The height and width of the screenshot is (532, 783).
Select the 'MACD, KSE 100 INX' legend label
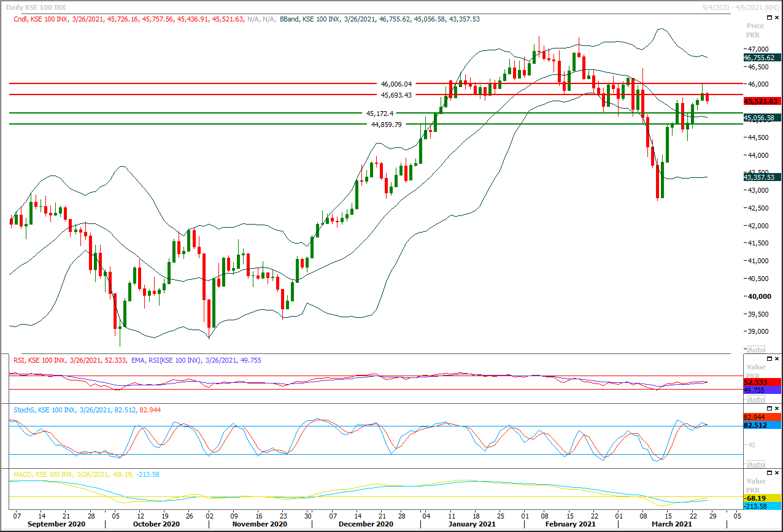pyautogui.click(x=44, y=474)
